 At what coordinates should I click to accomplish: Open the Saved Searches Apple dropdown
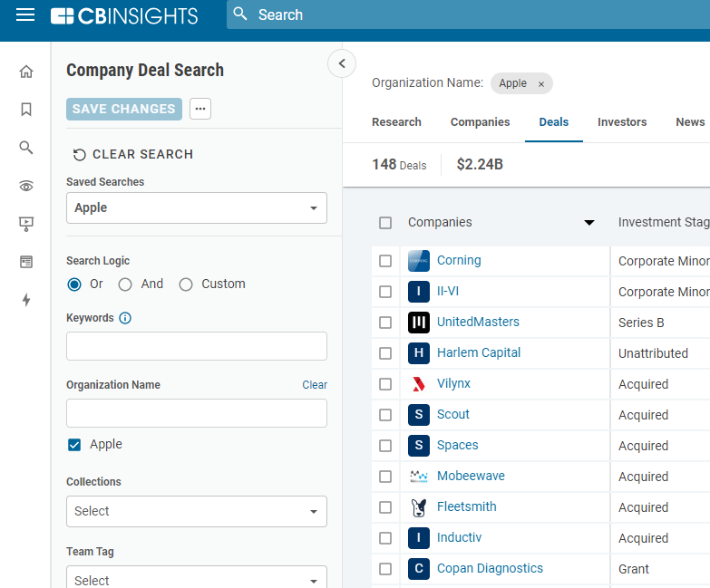coord(197,208)
